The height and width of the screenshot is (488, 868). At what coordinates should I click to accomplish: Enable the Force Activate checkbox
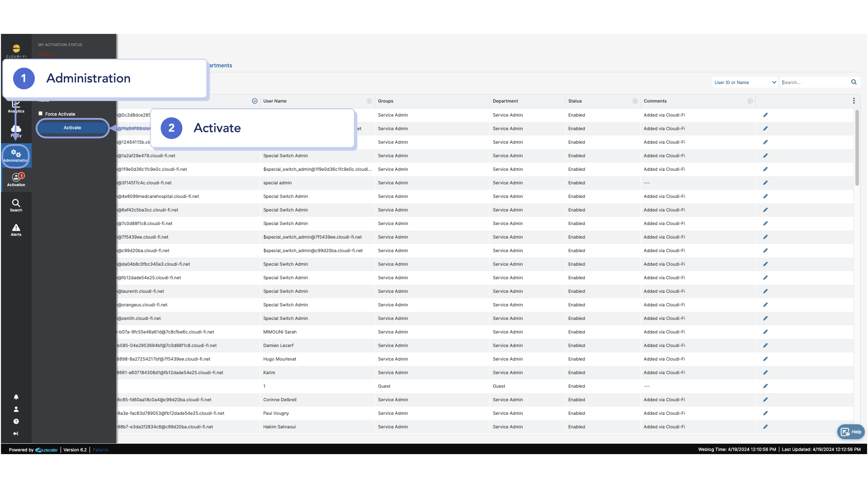pyautogui.click(x=41, y=114)
